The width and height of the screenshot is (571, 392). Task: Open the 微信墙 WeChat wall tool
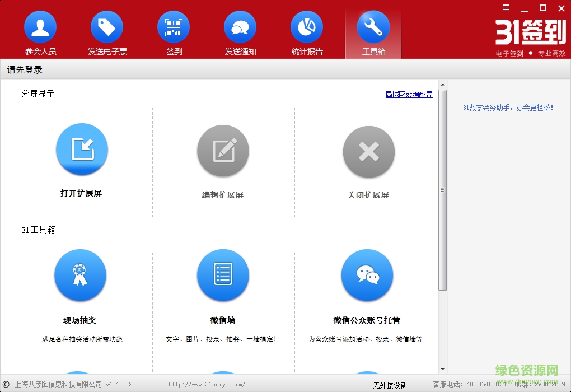point(223,276)
